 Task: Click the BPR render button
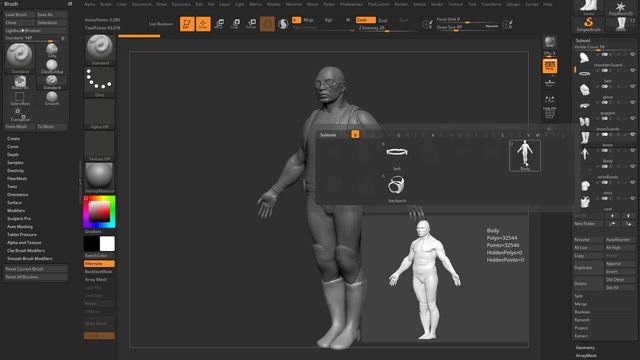[550, 42]
